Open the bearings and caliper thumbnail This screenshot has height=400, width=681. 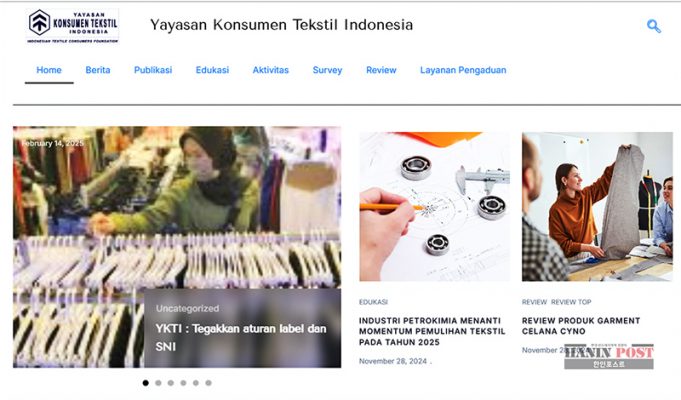434,207
